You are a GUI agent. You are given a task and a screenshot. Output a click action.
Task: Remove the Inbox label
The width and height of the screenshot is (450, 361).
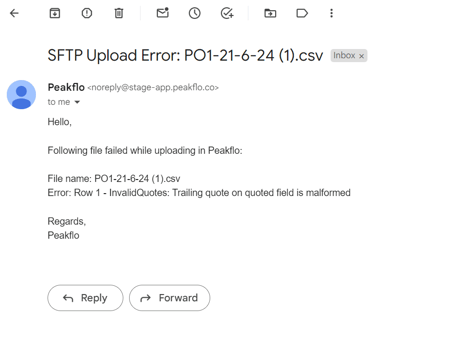coord(361,56)
